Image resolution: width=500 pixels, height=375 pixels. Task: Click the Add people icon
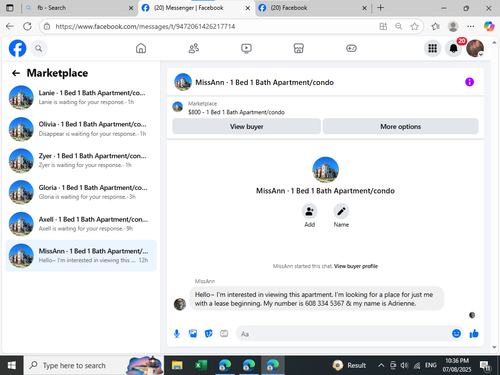[x=310, y=211]
